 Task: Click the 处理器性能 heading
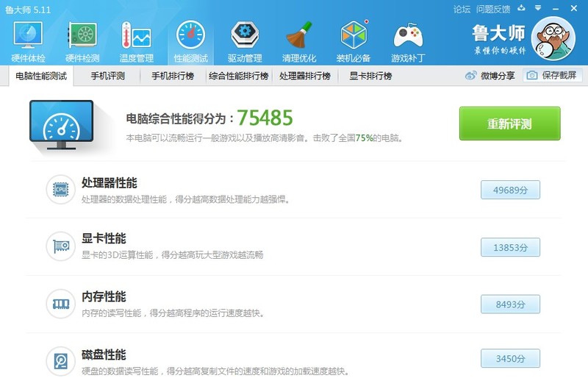110,182
